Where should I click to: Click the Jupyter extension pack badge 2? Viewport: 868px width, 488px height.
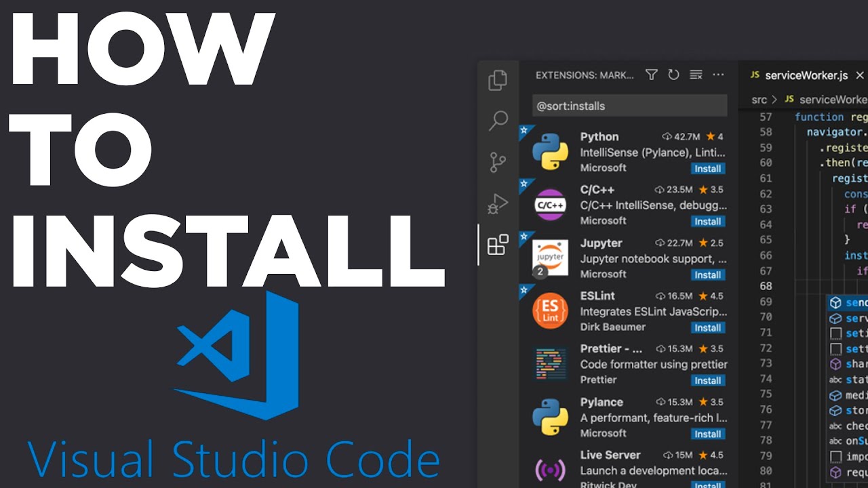[x=540, y=272]
